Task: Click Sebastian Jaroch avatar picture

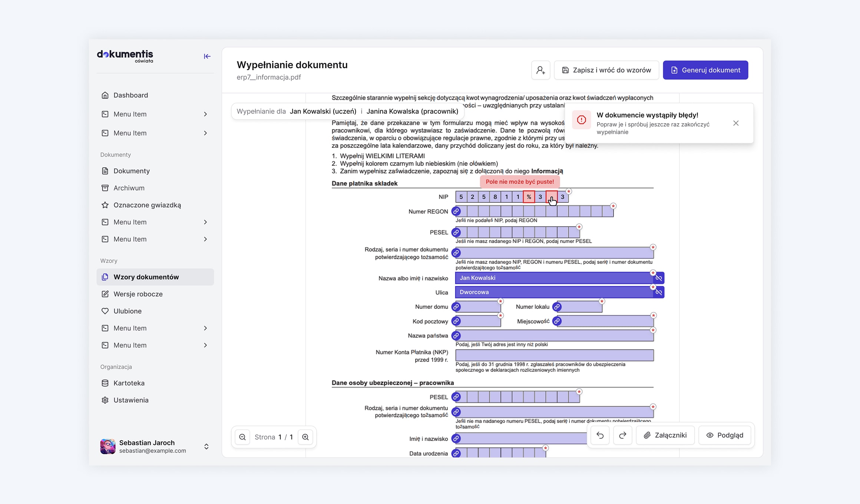Action: click(108, 447)
